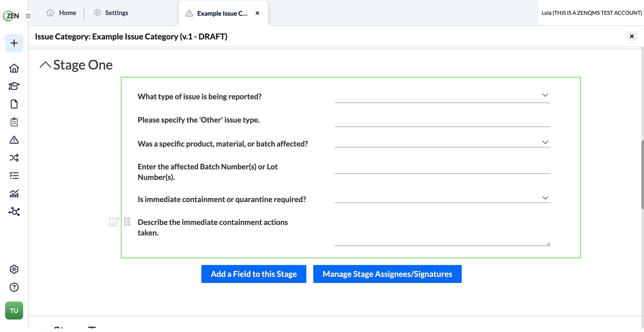Click the Settings tab gear icon
644x332 pixels.
coord(97,13)
